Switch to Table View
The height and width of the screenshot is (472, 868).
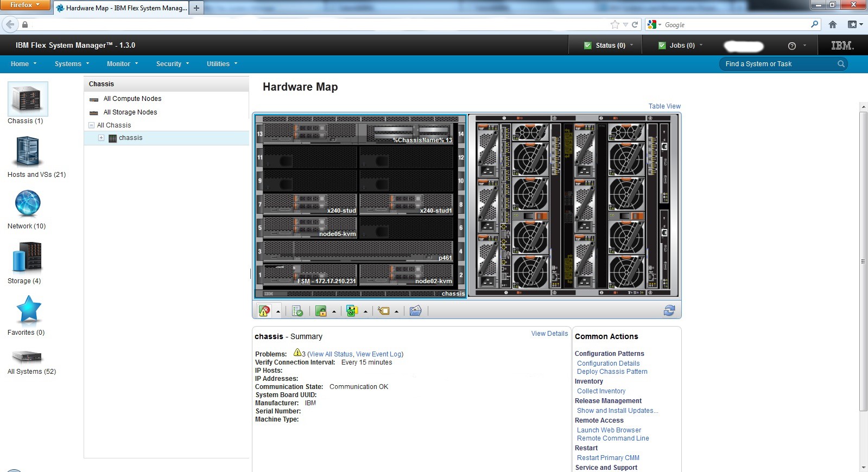coord(664,106)
